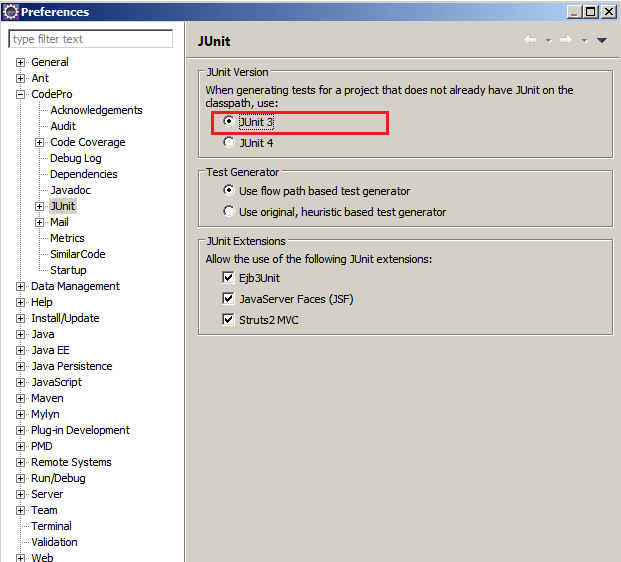Click the forward navigation arrow icon
Screen dimensions: 621x562
[566, 40]
